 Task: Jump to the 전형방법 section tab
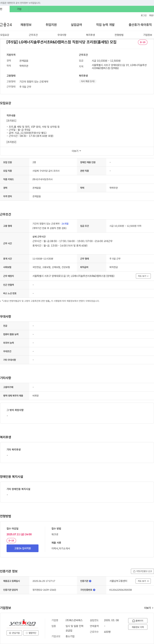(119, 35)
